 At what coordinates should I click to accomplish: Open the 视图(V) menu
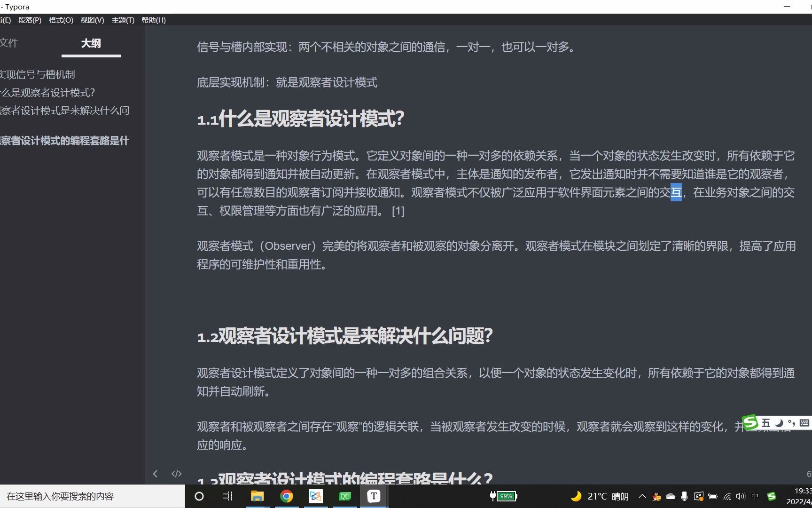point(92,20)
